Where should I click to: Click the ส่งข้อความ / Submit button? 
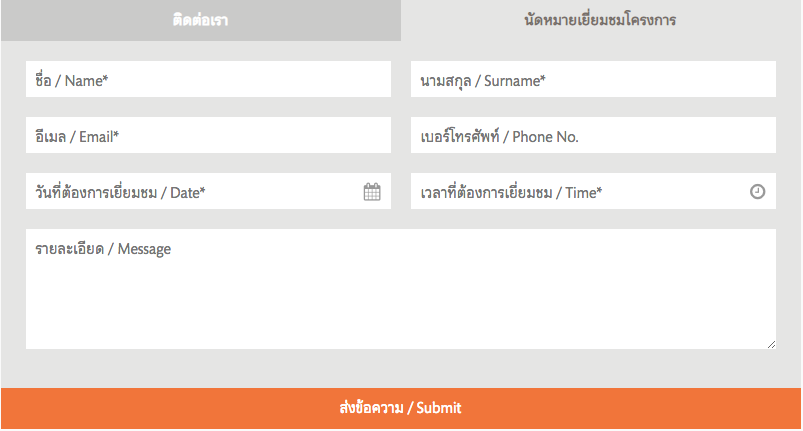[401, 408]
